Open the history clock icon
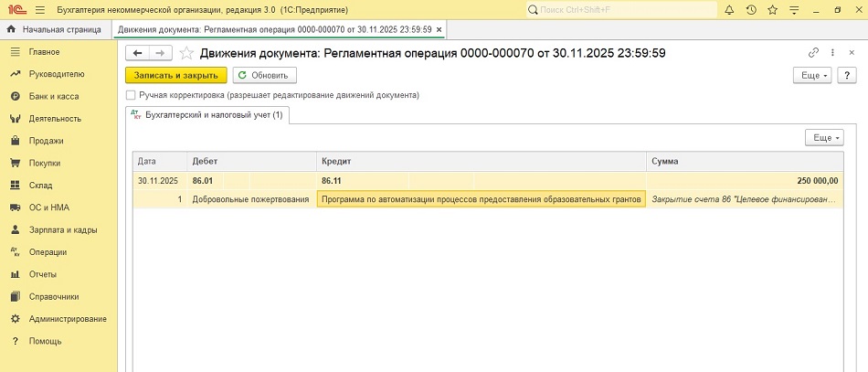The image size is (868, 372). click(x=750, y=9)
